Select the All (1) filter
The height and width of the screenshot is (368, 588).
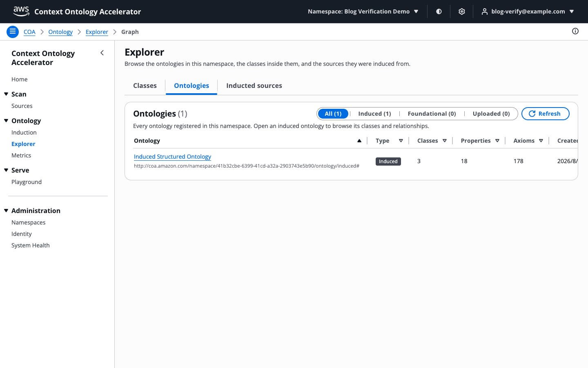333,114
